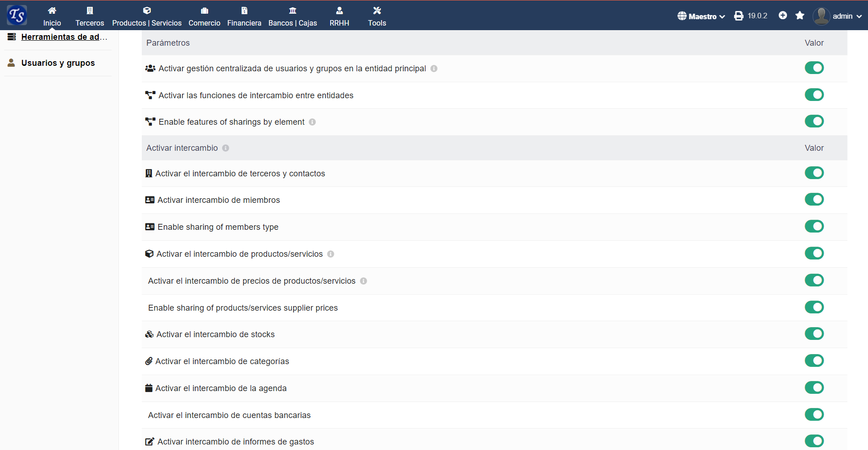The image size is (868, 450).
Task: Toggle intercambio de precios de productos
Action: 814,281
